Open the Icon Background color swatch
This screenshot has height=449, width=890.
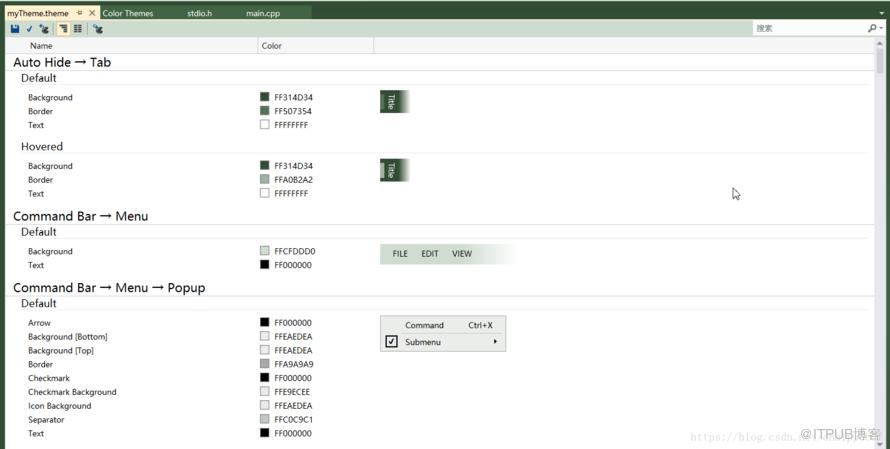[x=265, y=405]
